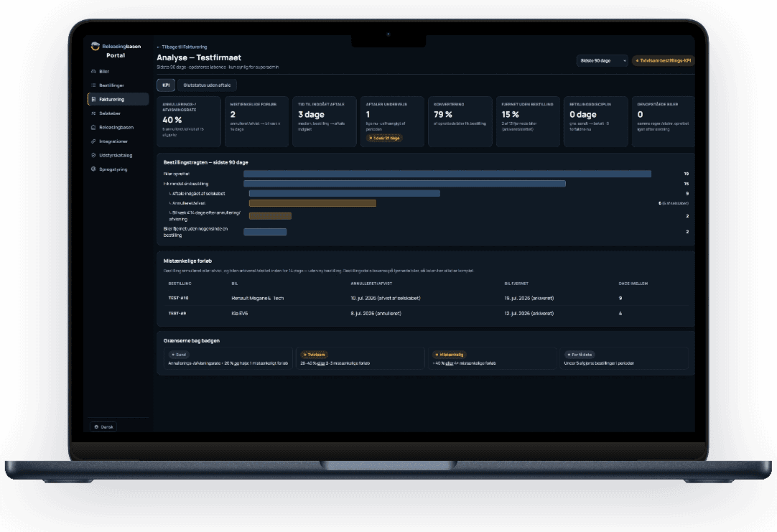Go back via Tilbage til Fakturering link

click(x=182, y=47)
